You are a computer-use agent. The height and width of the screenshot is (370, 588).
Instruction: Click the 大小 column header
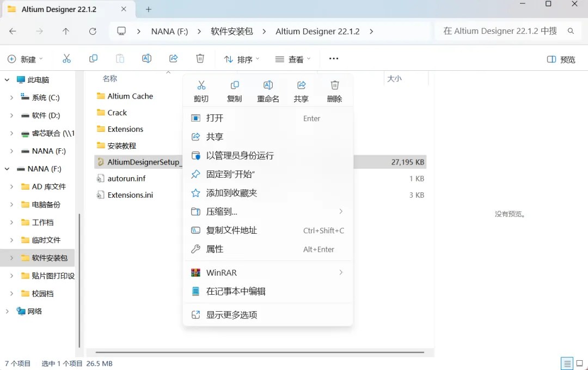[394, 78]
